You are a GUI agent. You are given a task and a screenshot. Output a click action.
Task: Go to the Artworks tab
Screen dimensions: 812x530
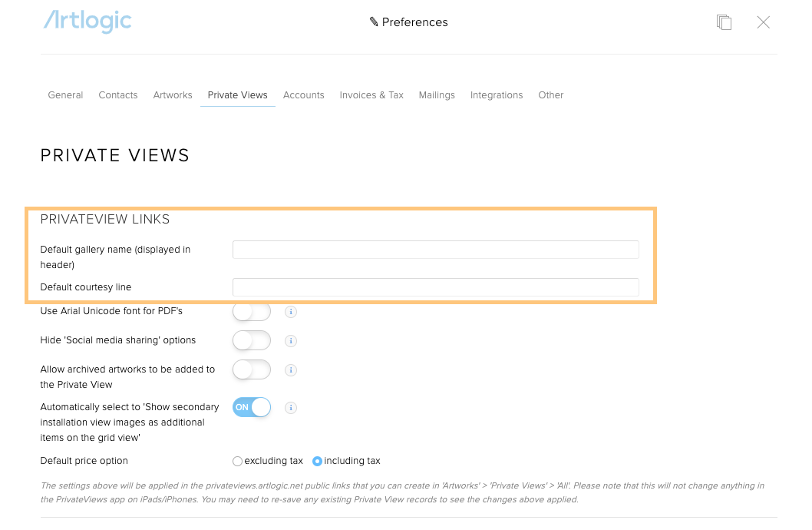173,95
